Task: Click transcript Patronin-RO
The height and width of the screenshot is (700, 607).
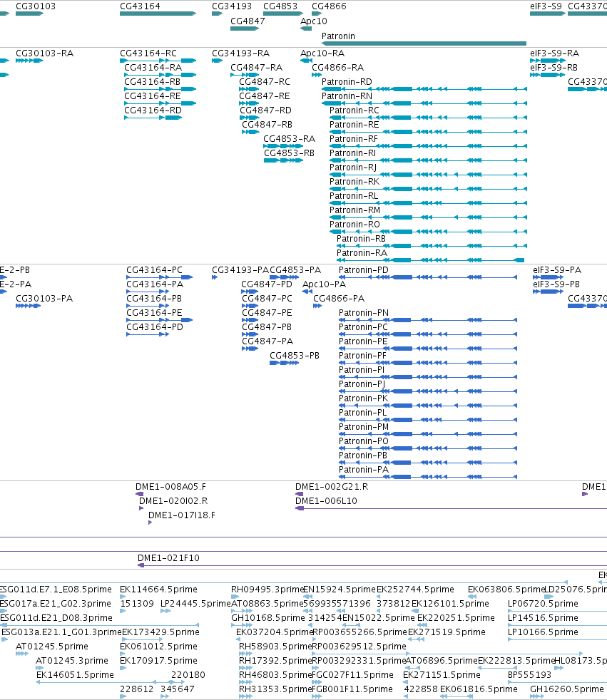Action: click(354, 225)
